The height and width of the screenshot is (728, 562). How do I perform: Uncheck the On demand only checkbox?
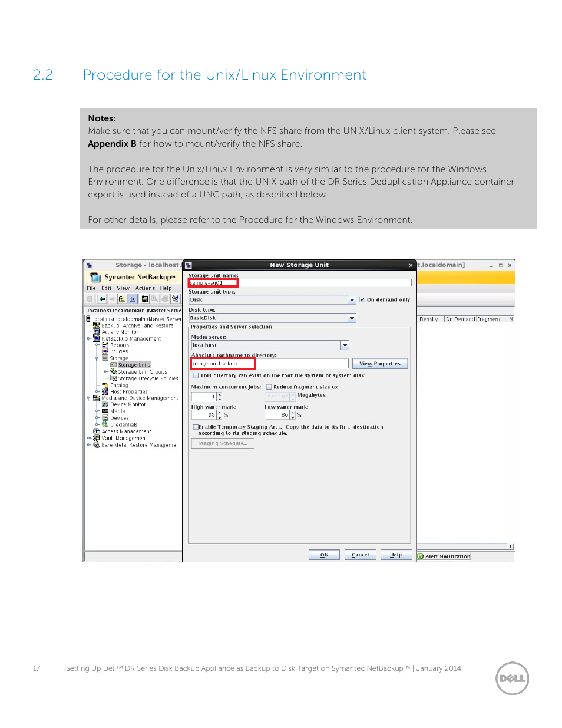[362, 299]
